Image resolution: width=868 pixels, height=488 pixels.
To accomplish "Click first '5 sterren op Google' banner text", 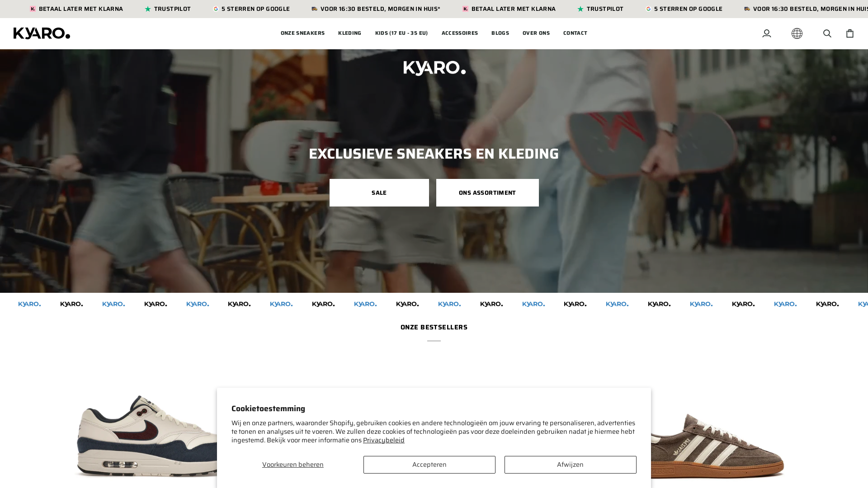I will (255, 9).
